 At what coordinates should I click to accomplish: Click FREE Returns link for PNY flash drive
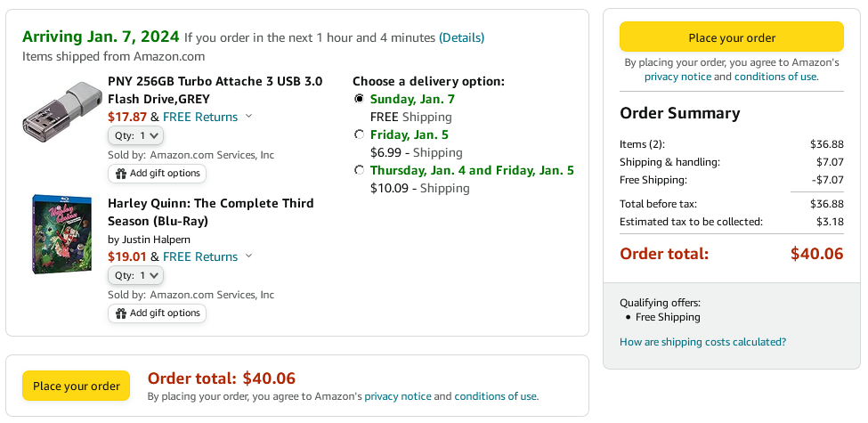pos(199,117)
